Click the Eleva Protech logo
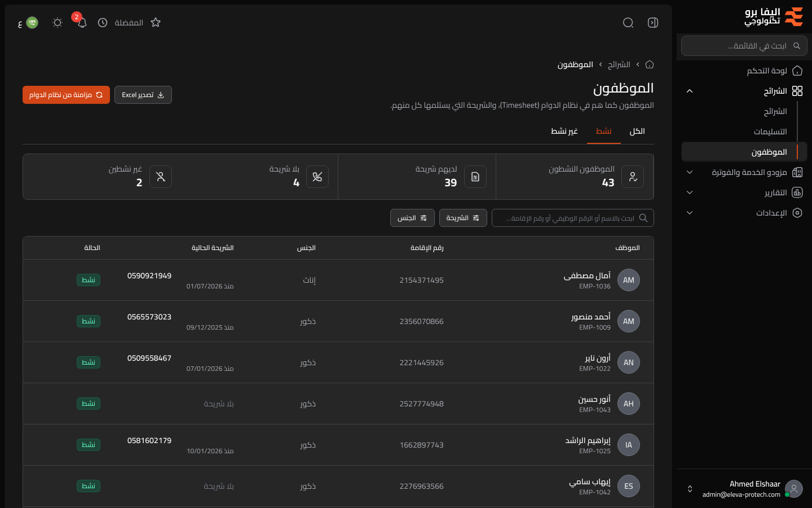The width and height of the screenshot is (812, 508). click(x=774, y=17)
